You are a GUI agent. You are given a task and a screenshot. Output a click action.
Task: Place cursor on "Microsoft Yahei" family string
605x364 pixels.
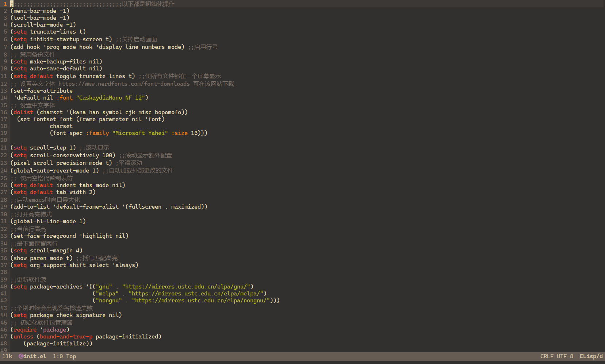tap(140, 133)
